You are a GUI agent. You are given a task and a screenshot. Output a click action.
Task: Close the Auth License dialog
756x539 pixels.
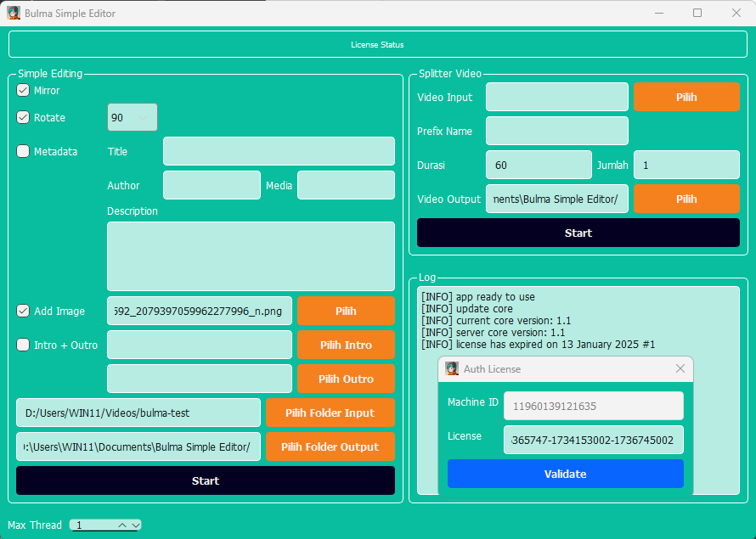click(x=680, y=368)
